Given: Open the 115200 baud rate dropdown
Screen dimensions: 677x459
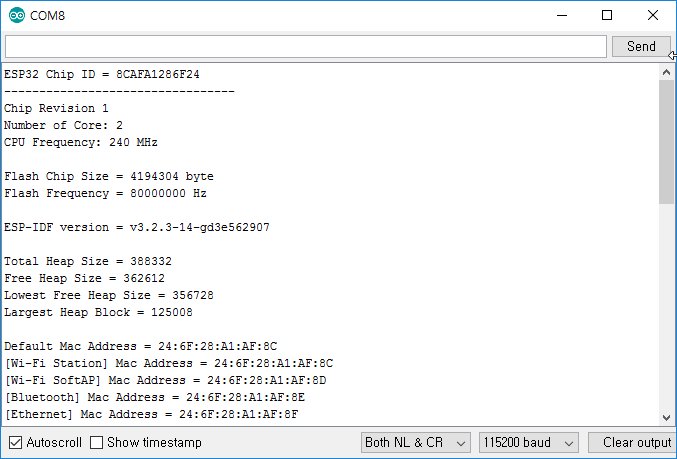Looking at the screenshot, I should [x=528, y=443].
